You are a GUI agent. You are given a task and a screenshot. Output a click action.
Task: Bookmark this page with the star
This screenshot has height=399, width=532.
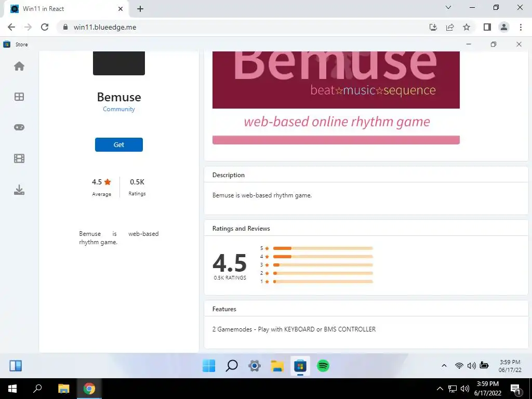point(467,27)
